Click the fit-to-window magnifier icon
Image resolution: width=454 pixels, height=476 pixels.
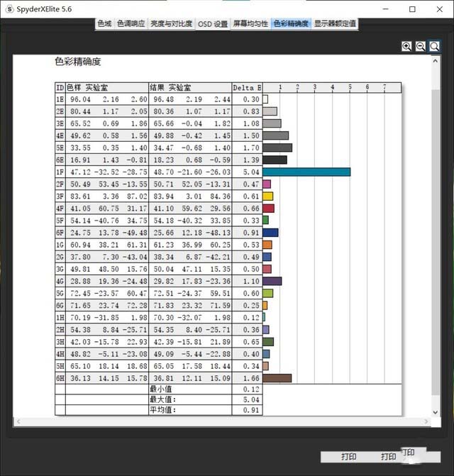click(434, 46)
